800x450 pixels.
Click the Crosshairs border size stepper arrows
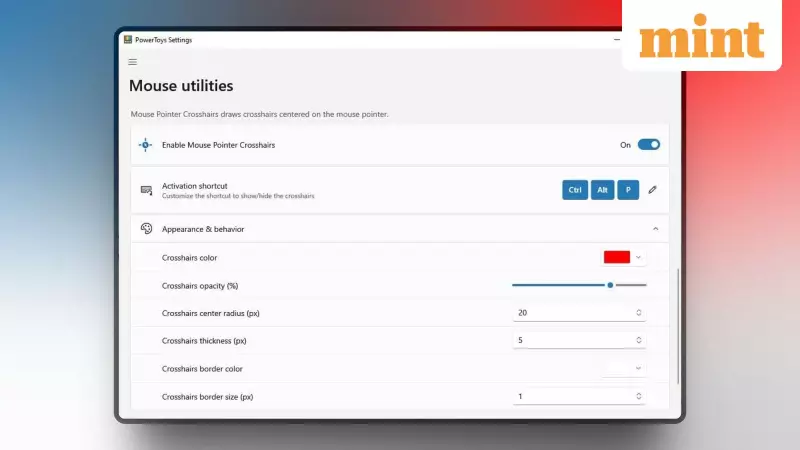[639, 397]
